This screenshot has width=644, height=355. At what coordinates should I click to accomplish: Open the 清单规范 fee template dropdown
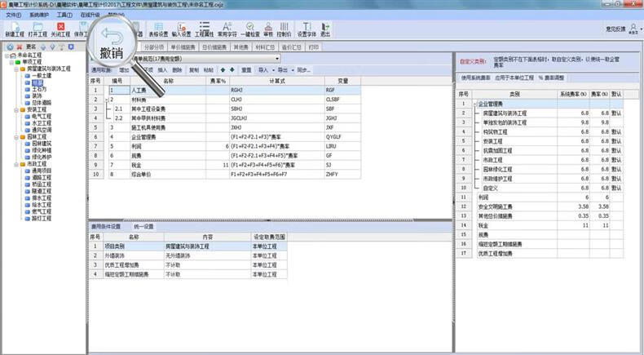(x=277, y=59)
